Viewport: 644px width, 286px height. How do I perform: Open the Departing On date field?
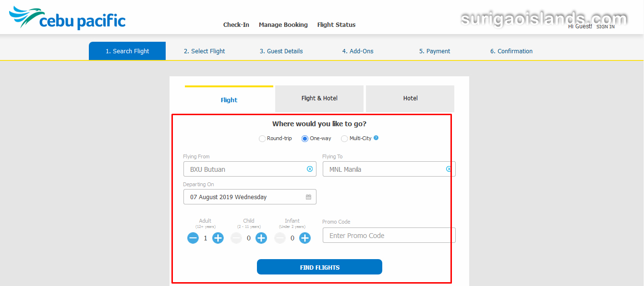coord(250,197)
